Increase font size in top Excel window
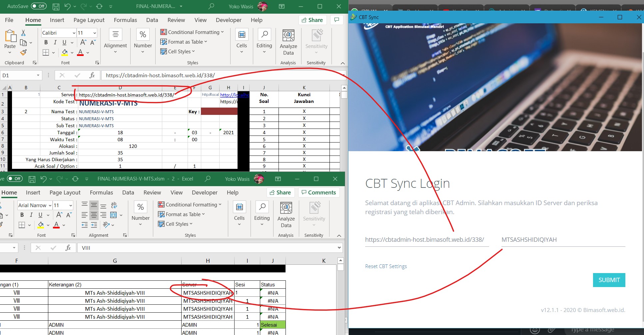This screenshot has width=644, height=335. coord(83,42)
